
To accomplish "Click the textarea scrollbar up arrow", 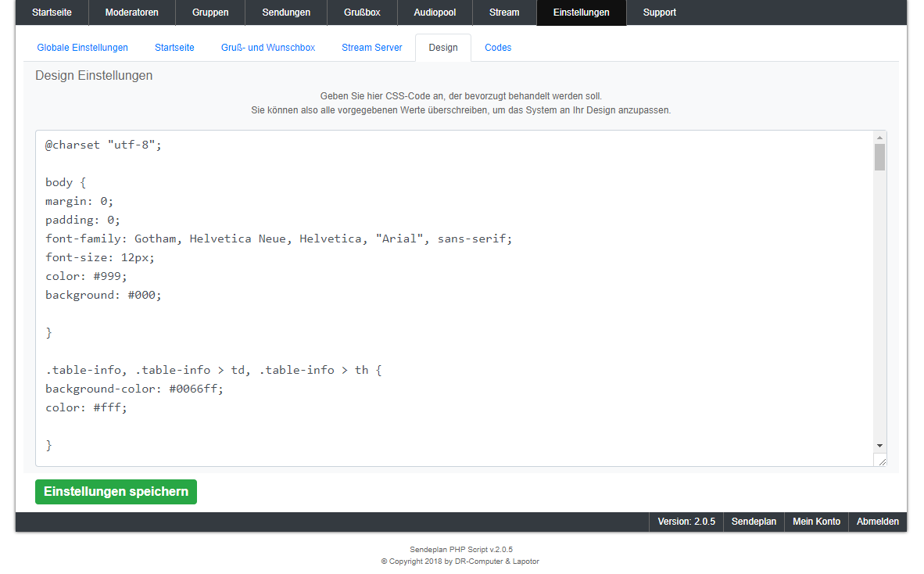I will [x=880, y=137].
